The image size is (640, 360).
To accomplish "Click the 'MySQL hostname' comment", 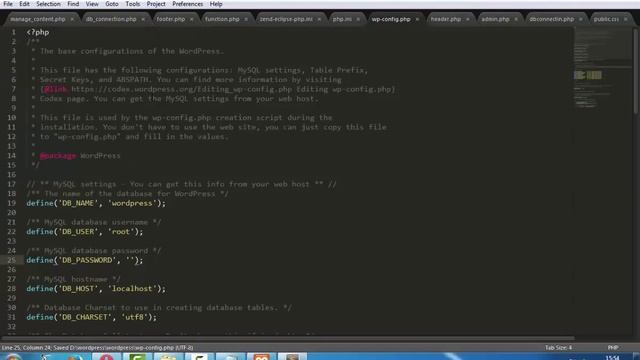I will click(73, 279).
